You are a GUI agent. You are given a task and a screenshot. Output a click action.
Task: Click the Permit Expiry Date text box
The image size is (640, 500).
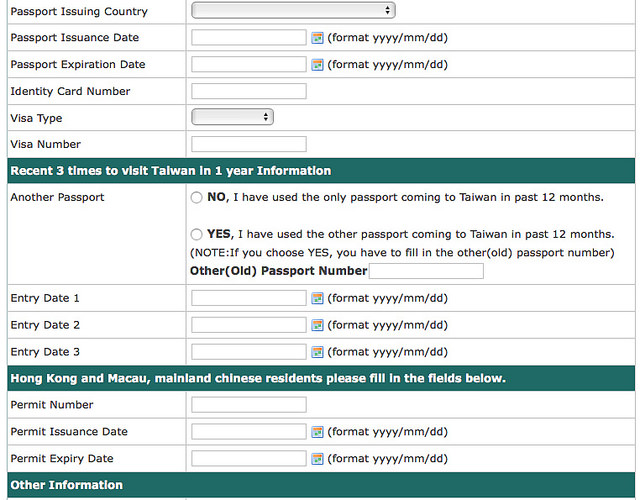[x=249, y=458]
